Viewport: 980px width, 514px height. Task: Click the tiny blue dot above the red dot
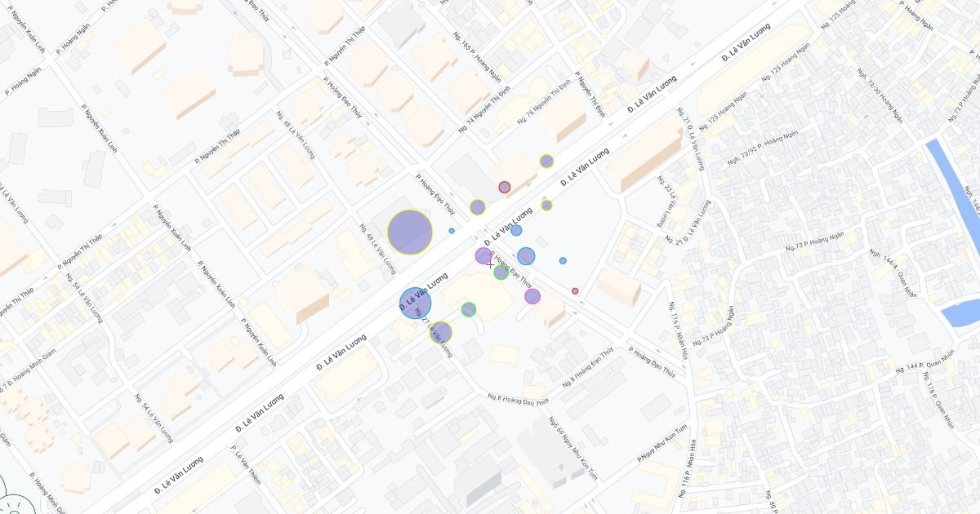point(563,260)
